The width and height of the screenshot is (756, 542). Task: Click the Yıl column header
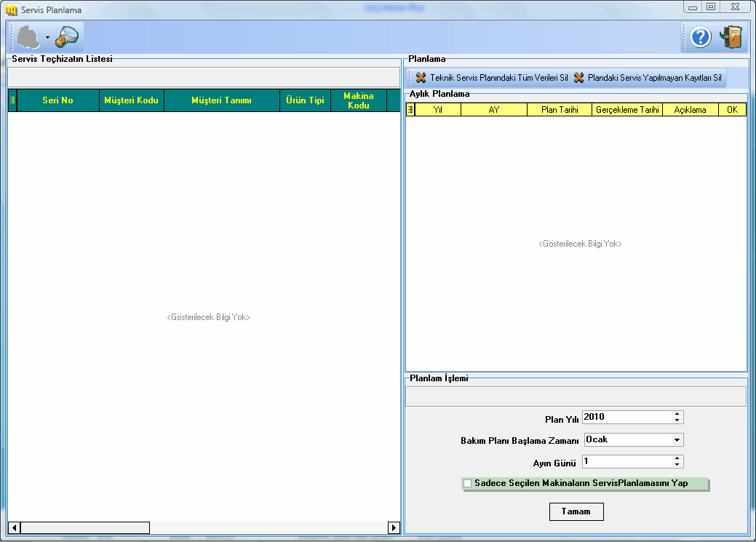438,110
